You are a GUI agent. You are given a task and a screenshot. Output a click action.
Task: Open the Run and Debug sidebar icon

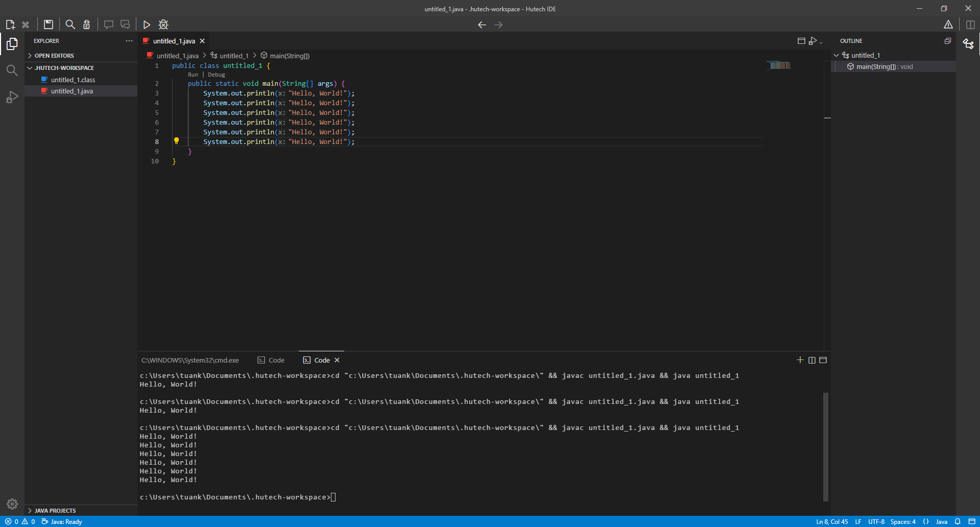pyautogui.click(x=11, y=97)
